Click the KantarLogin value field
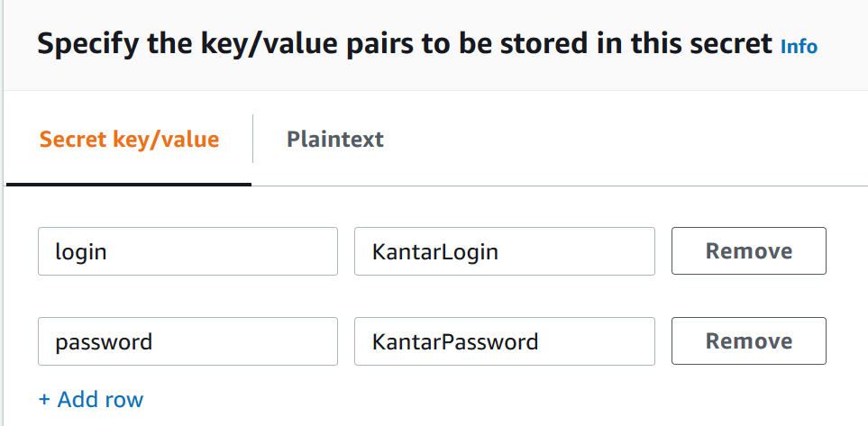Screen dimensions: 868x426 [504, 251]
